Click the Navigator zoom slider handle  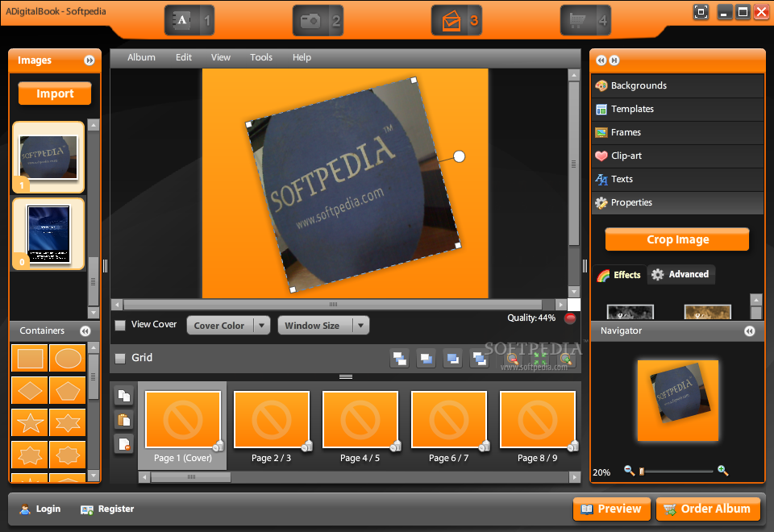click(641, 472)
